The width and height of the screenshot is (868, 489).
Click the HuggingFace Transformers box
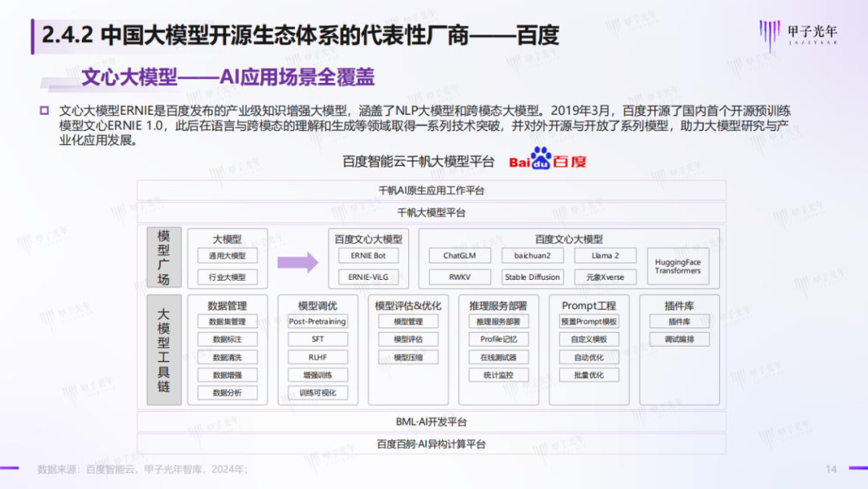(678, 266)
